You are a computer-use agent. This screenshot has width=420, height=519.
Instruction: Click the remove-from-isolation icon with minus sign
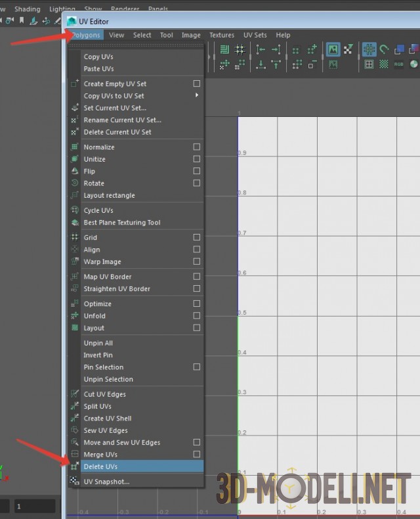tap(312, 64)
